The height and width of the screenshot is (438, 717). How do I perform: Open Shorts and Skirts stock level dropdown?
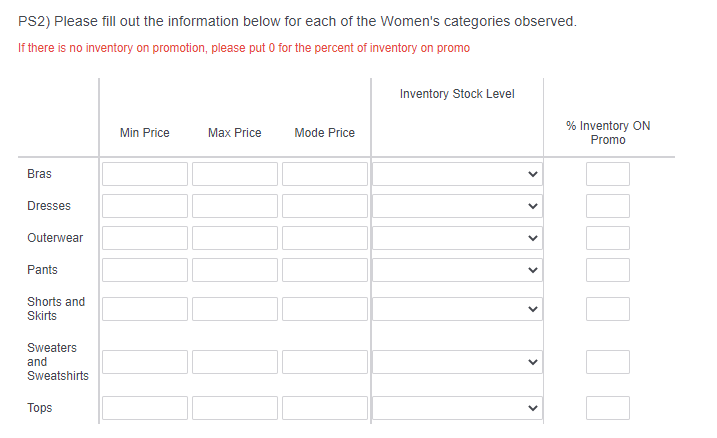(457, 309)
